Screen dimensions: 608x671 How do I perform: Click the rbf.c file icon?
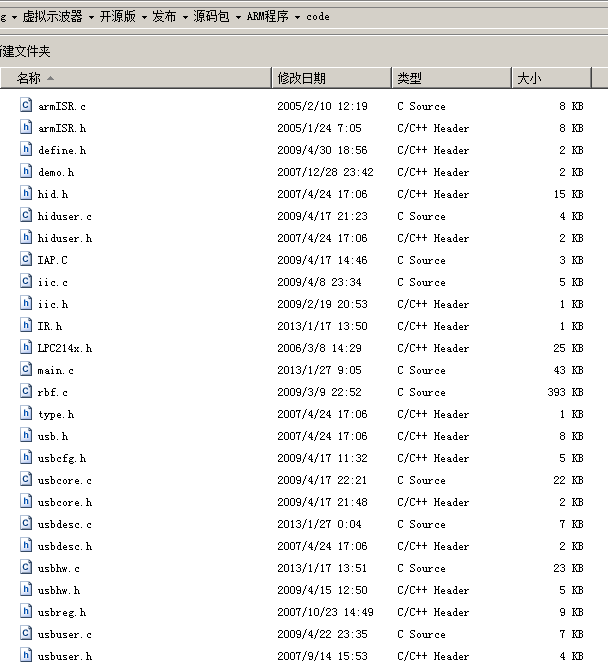(26, 391)
